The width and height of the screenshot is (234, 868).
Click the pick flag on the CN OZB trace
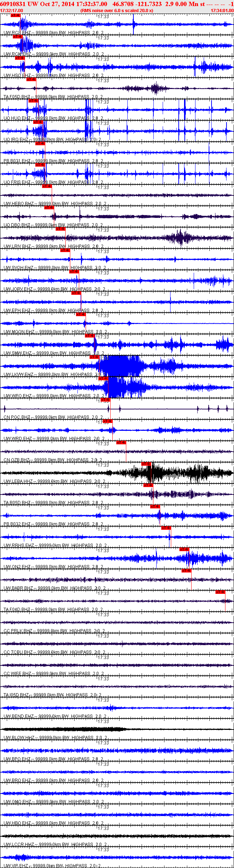(x=121, y=443)
